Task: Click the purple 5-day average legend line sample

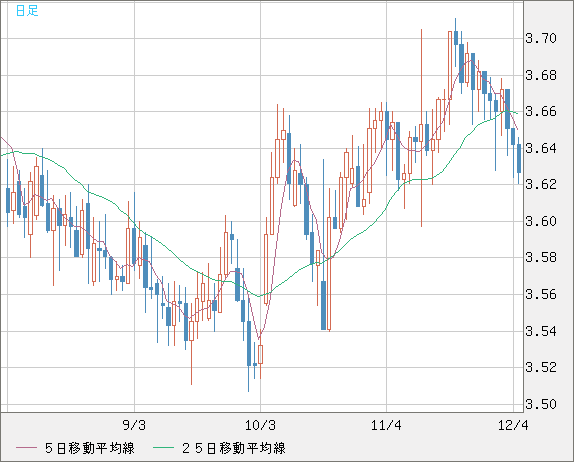Action: coord(27,448)
